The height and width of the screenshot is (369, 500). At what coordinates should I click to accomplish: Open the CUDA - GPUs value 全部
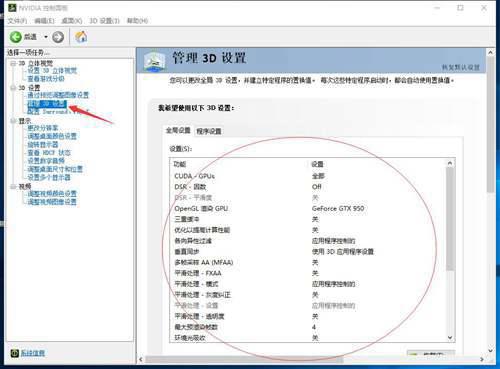coord(318,176)
